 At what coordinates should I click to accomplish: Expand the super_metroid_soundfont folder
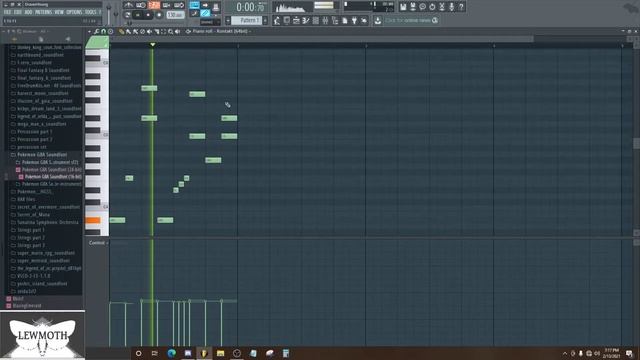point(40,261)
